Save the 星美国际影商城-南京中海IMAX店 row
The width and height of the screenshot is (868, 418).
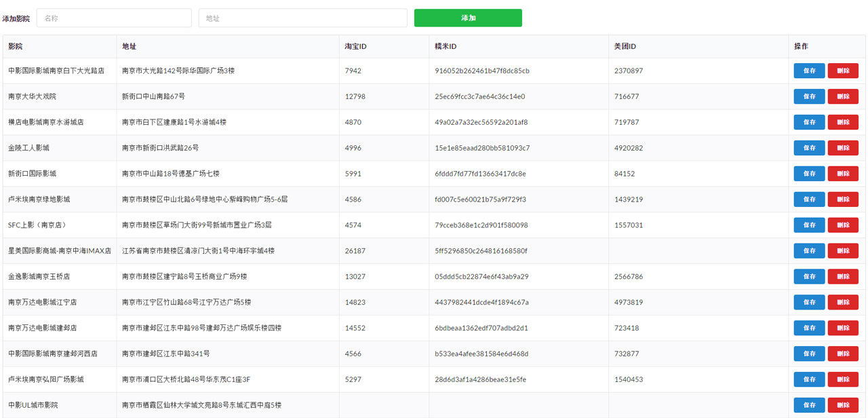coord(809,250)
